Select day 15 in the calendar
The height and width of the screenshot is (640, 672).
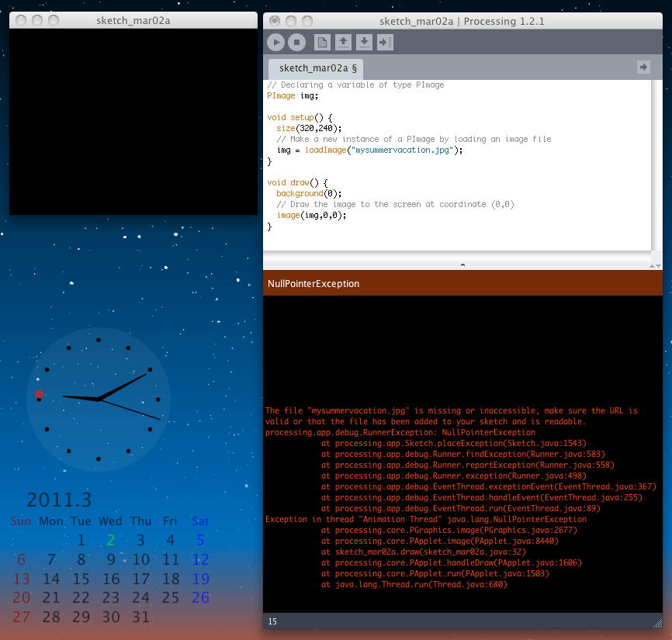[x=81, y=579]
